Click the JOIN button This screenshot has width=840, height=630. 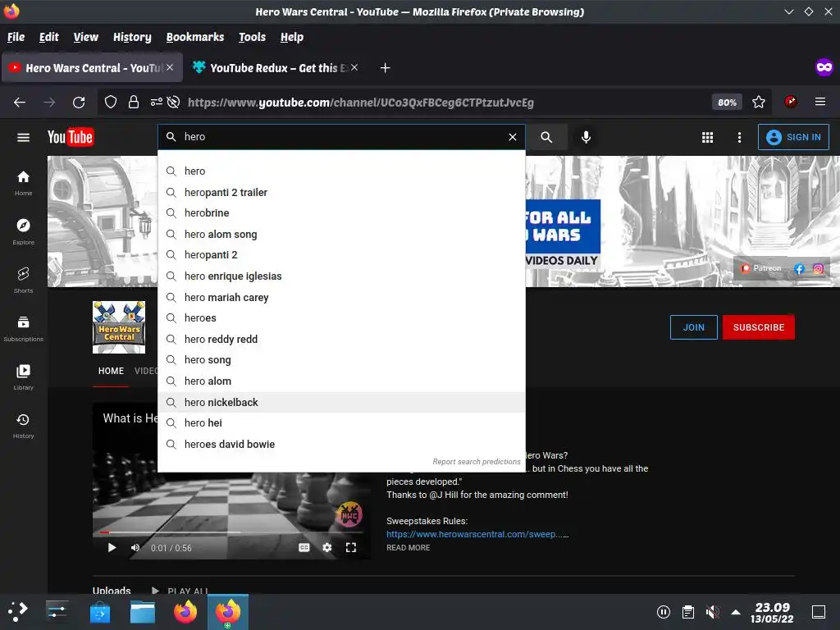tap(694, 327)
